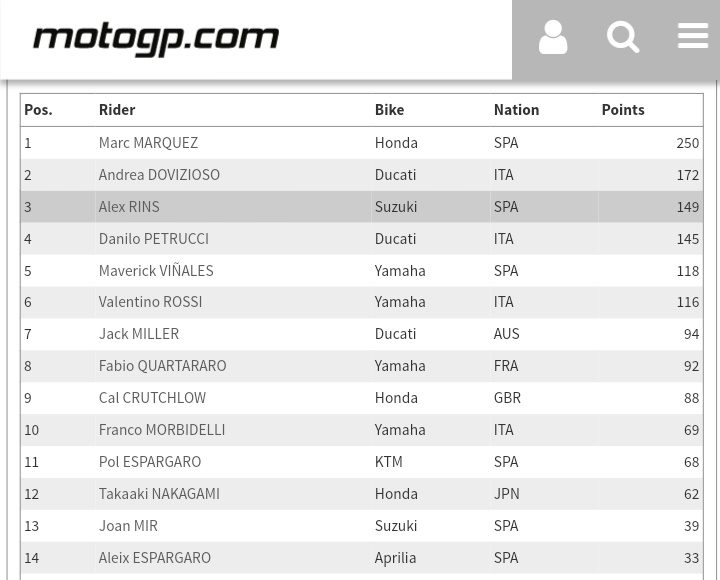Click Maverick VIÑALES rider name
The width and height of the screenshot is (720, 580).
click(155, 271)
